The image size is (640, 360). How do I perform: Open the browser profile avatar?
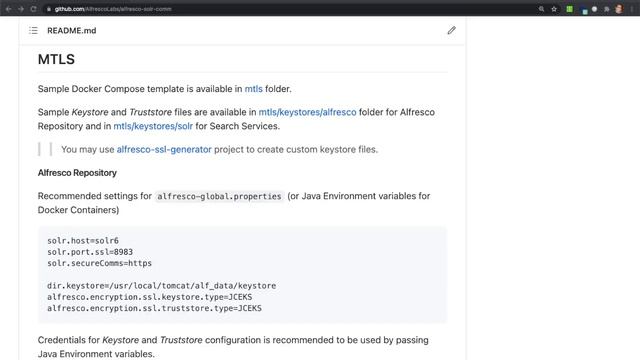pyautogui.click(x=619, y=9)
